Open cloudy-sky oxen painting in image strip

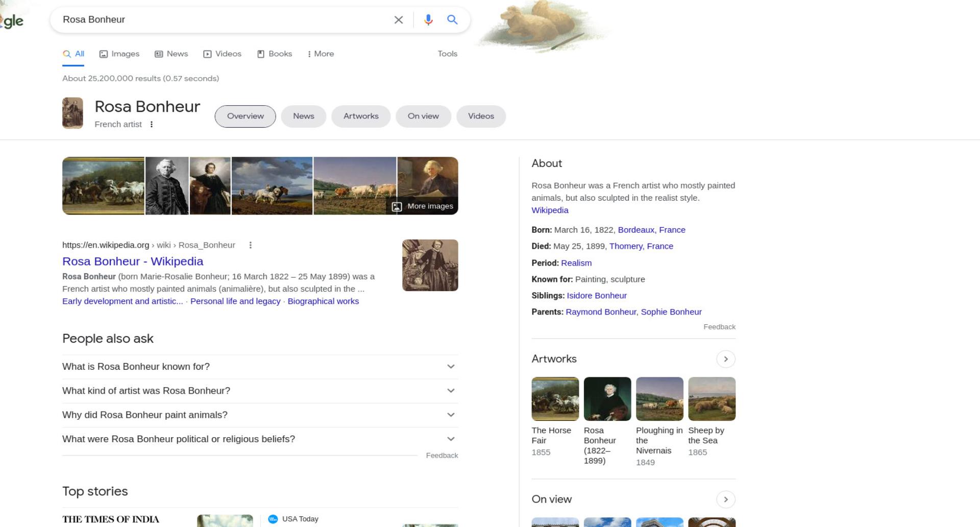(x=272, y=186)
